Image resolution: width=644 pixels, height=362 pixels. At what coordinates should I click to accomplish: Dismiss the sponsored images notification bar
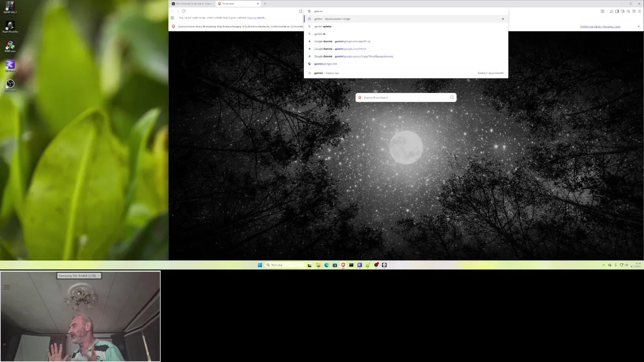(639, 27)
